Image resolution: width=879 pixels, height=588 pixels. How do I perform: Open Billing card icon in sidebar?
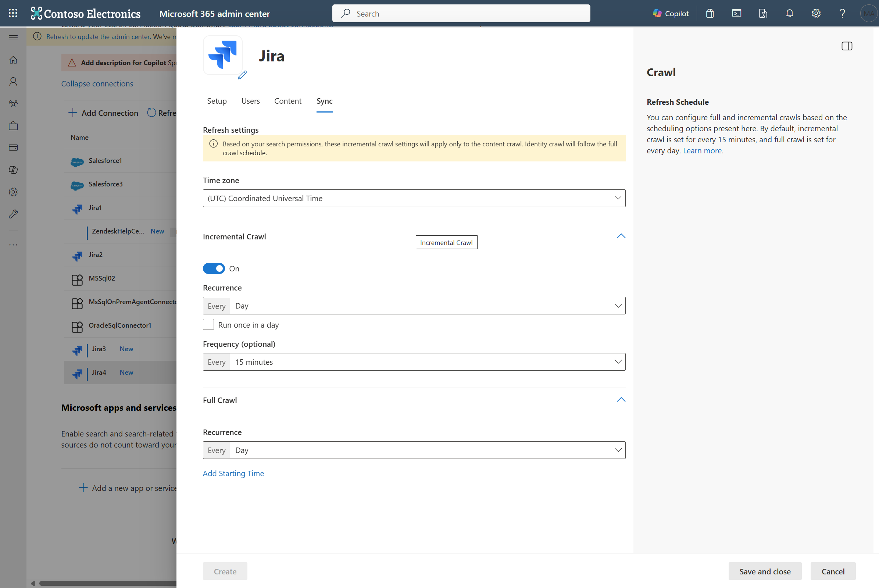13,147
